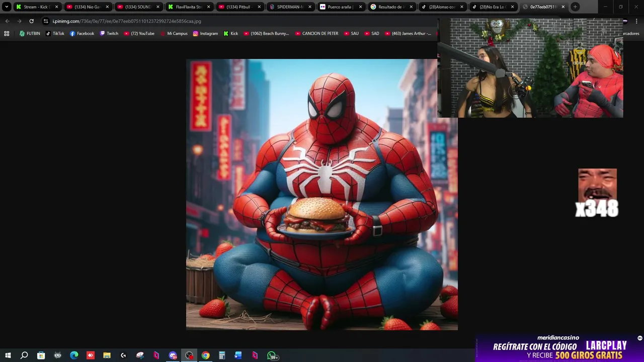Open the (72) YouTube bookmark

139,33
